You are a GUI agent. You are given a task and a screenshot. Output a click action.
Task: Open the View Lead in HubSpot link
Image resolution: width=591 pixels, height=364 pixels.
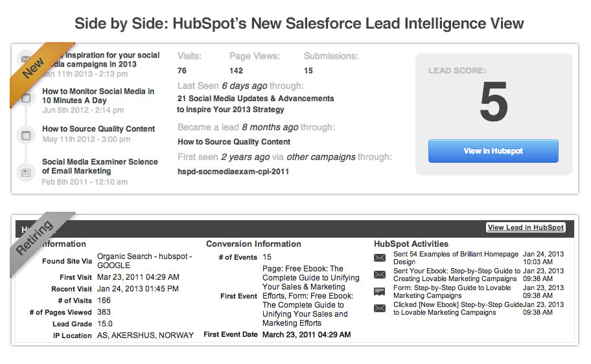click(x=526, y=227)
